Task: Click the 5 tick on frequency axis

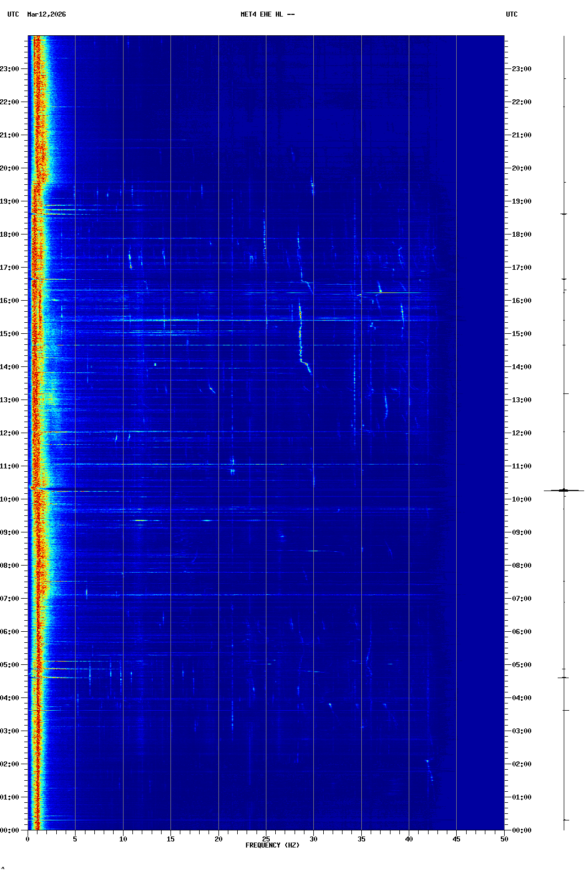Action: click(x=75, y=839)
